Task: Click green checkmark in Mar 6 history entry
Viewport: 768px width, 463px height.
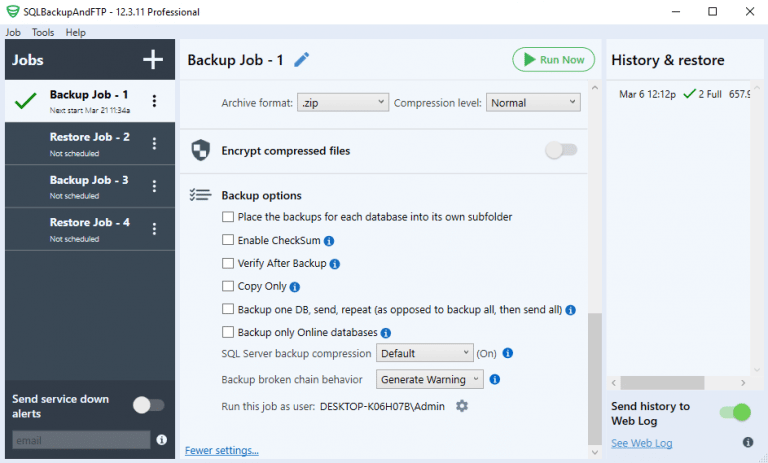Action: (689, 94)
